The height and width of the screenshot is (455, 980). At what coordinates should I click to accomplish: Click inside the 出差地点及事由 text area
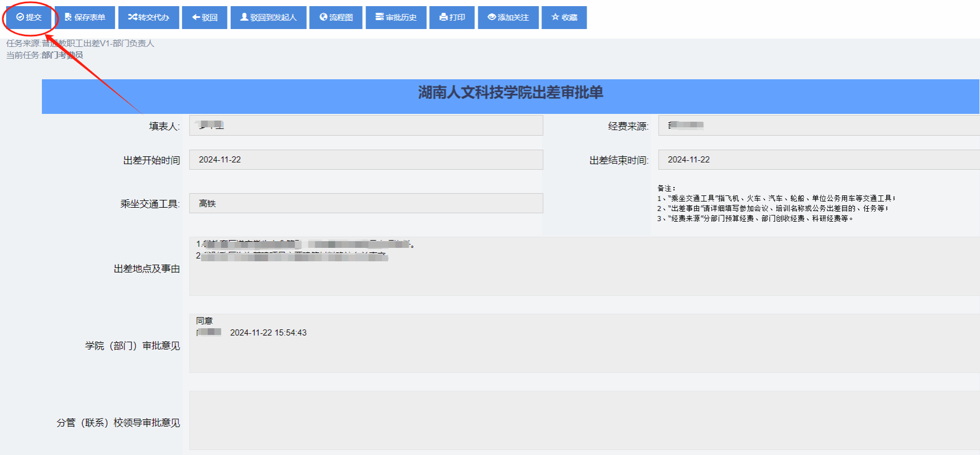[584, 274]
